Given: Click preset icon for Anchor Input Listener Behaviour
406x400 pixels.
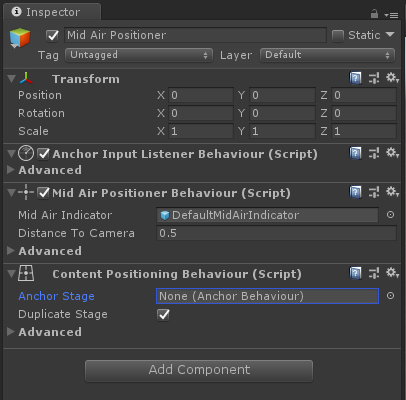Looking at the screenshot, I should [374, 153].
